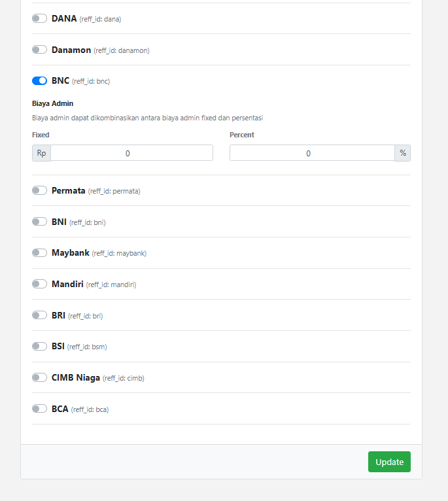The width and height of the screenshot is (448, 501).
Task: Click the Fixed admin fee input field
Action: (x=131, y=153)
